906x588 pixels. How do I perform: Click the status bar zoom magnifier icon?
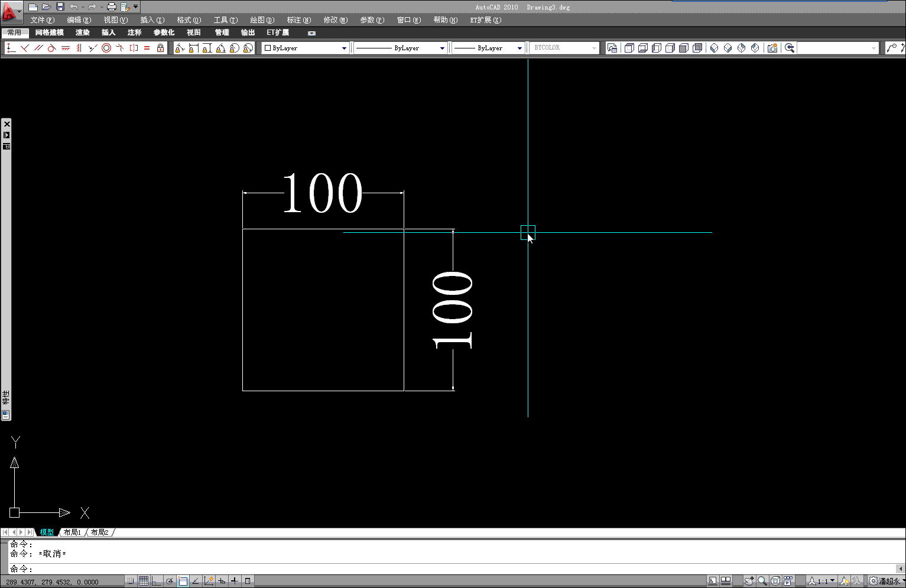tap(762, 581)
